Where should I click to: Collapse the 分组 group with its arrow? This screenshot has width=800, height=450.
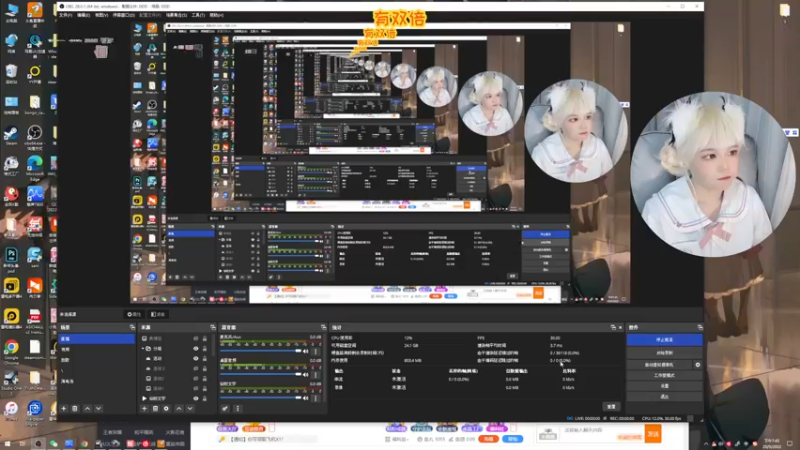coord(143,348)
